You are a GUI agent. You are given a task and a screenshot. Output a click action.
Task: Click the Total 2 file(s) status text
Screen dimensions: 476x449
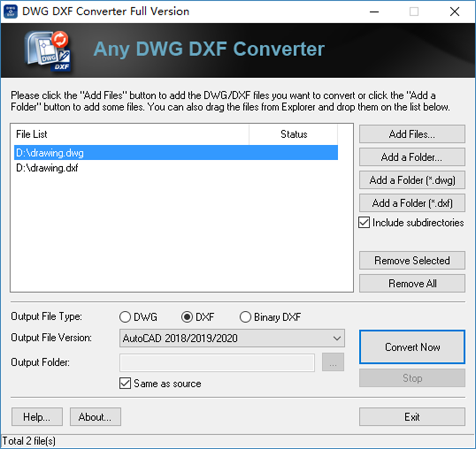(x=29, y=441)
